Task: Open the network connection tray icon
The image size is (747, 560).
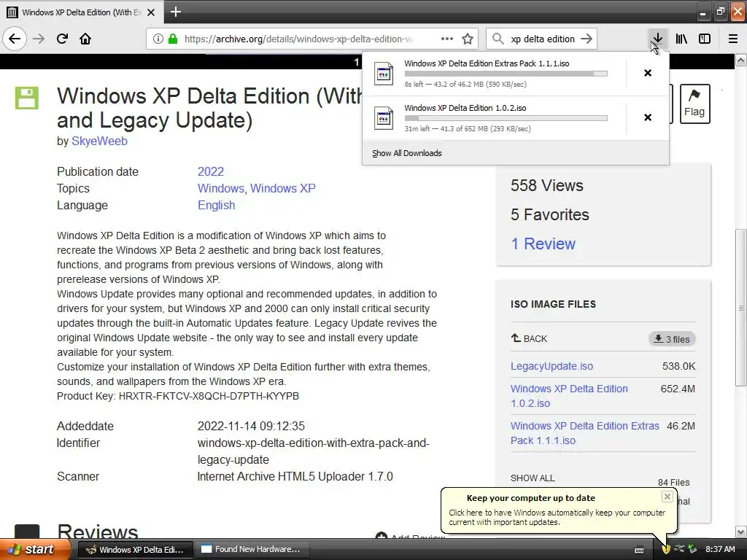Action: click(679, 548)
